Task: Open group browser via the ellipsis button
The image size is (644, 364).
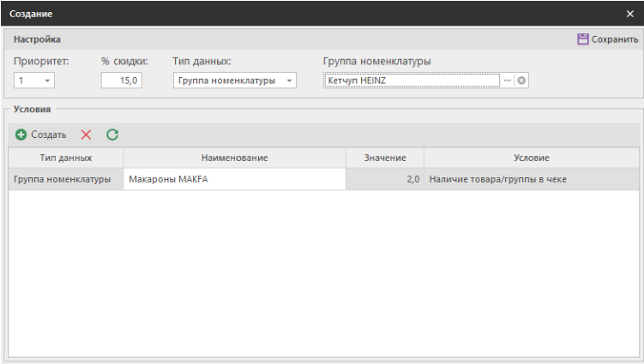Action: [x=507, y=81]
